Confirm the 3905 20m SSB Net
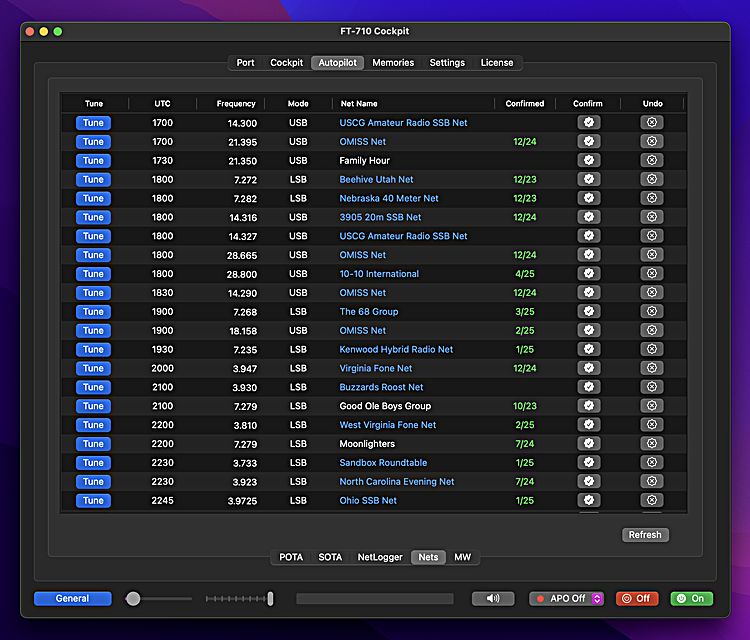Viewport: 750px width, 640px height. click(x=589, y=217)
